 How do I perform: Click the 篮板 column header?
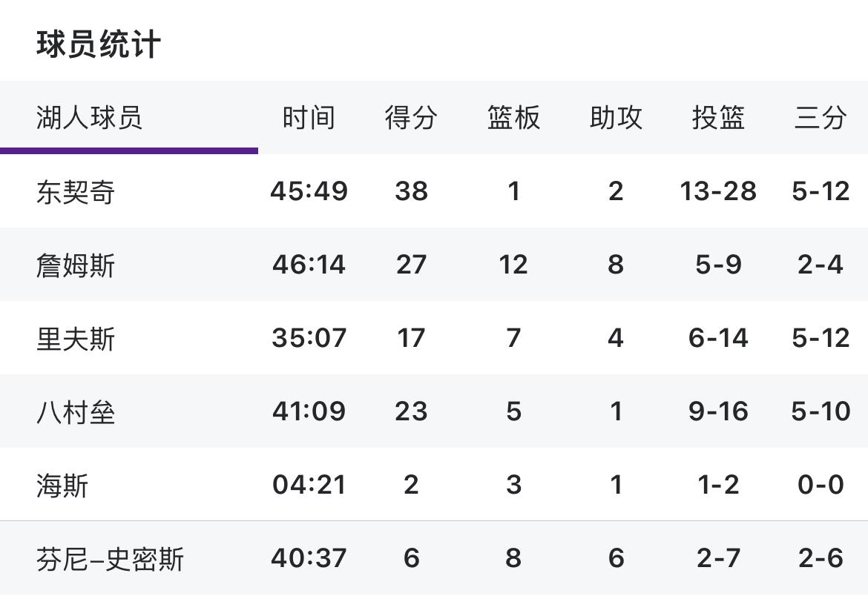click(513, 118)
